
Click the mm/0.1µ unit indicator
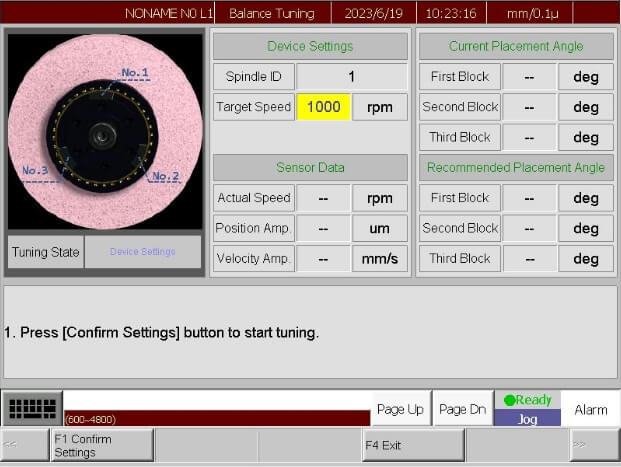click(x=532, y=13)
